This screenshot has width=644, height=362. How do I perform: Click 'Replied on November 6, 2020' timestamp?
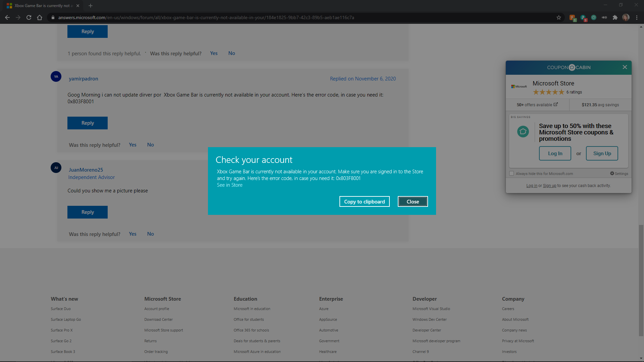pos(363,78)
